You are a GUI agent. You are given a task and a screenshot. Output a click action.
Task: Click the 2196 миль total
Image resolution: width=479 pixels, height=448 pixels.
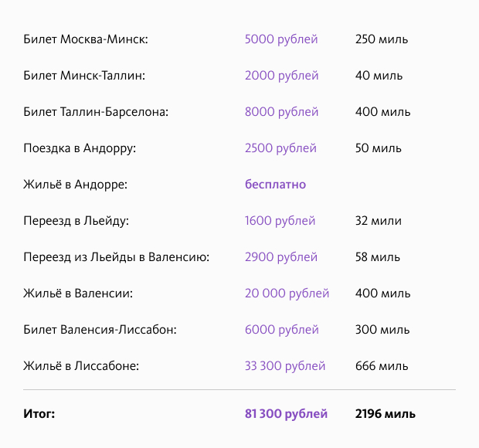click(386, 414)
